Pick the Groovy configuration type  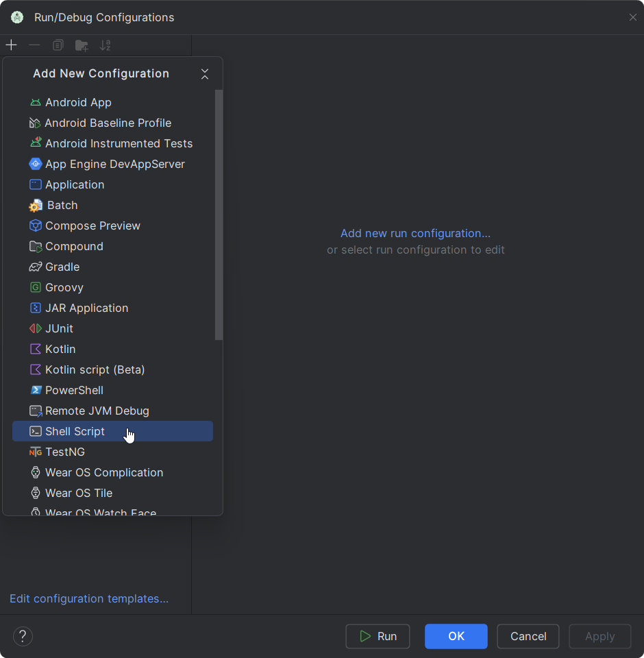tap(112, 287)
